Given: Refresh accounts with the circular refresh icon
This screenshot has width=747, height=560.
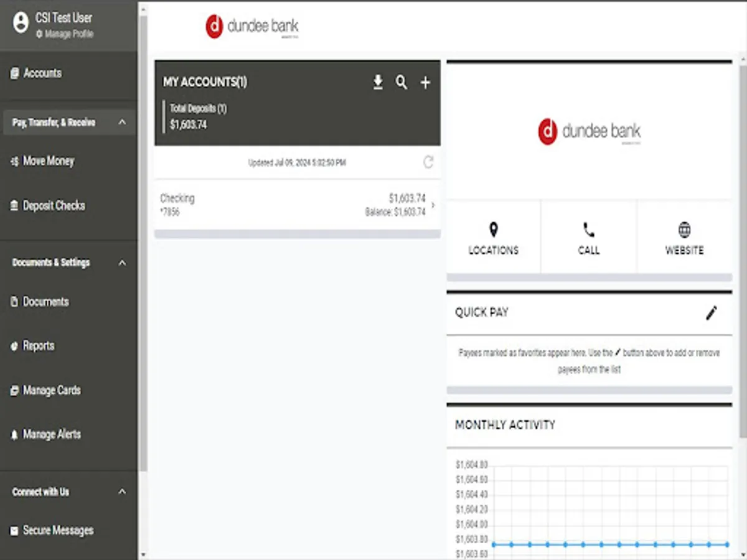Looking at the screenshot, I should tap(428, 162).
